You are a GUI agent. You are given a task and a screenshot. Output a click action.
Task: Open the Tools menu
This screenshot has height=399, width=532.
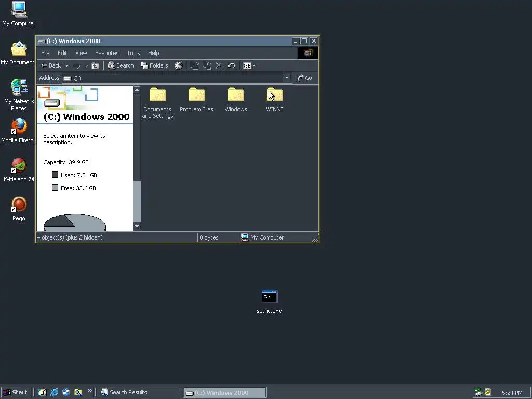pos(134,53)
